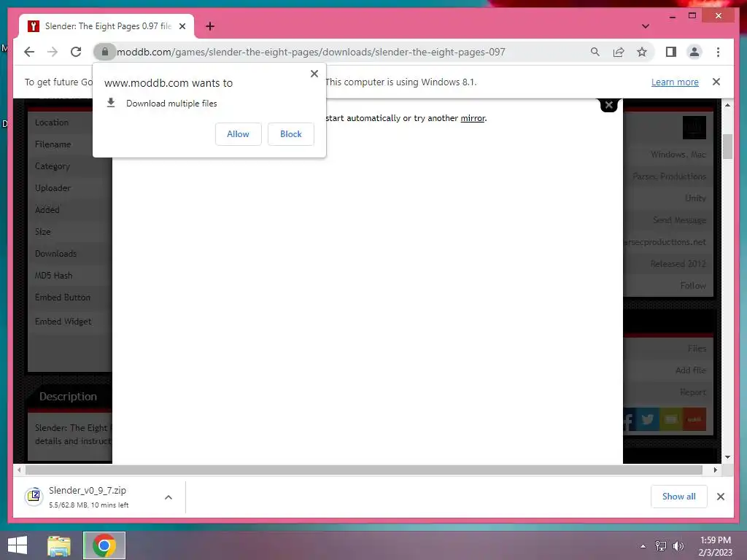747x560 pixels.
Task: Open a new tab
Action: click(210, 26)
